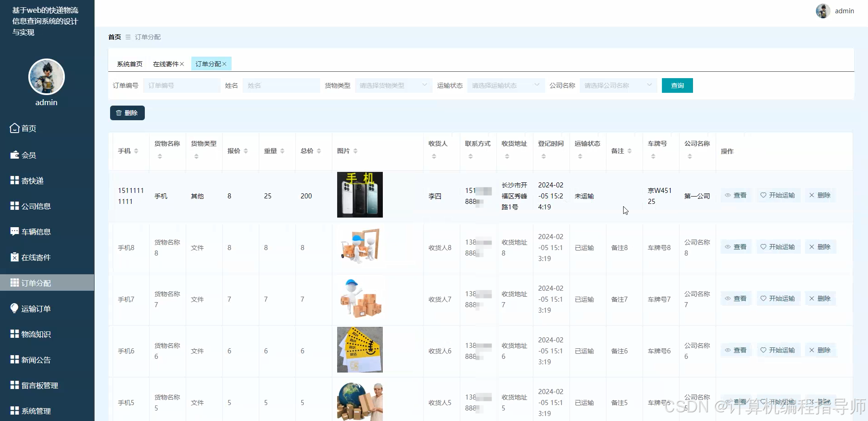Click the 第一公司 company cell

697,196
